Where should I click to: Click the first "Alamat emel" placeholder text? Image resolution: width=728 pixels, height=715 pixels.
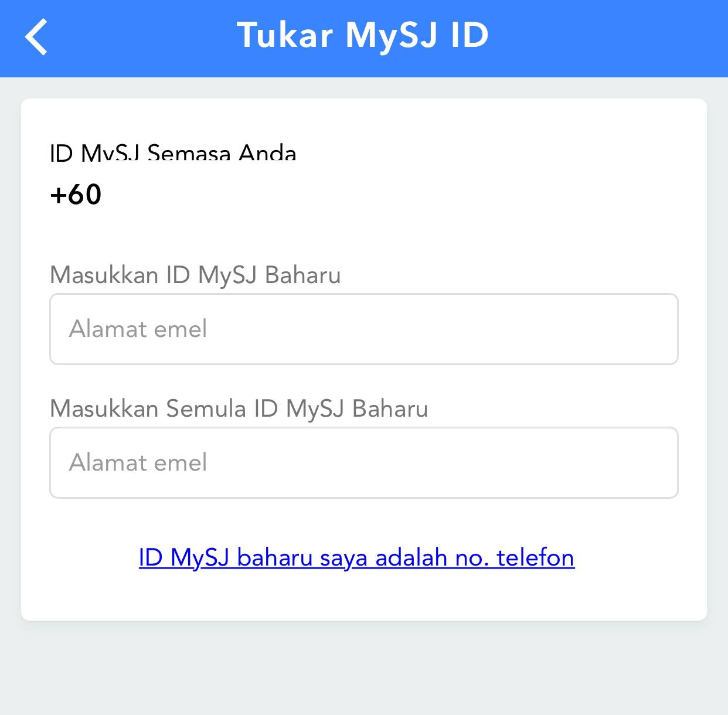point(138,329)
